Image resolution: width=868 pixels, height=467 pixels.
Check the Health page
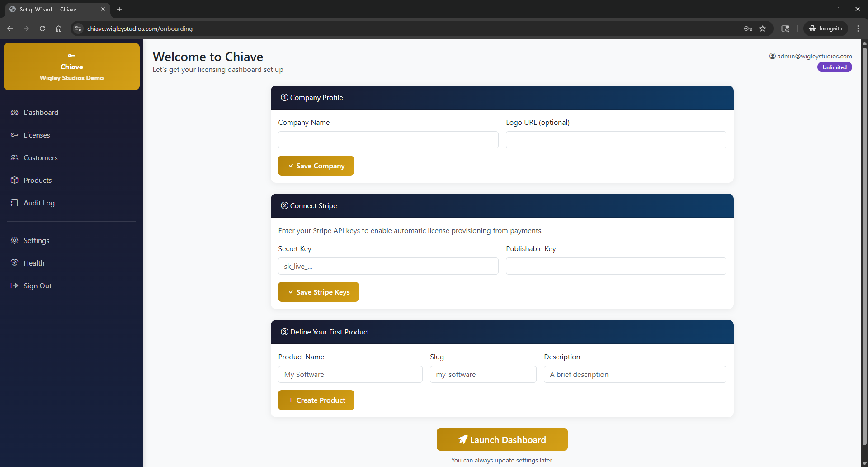coord(34,263)
